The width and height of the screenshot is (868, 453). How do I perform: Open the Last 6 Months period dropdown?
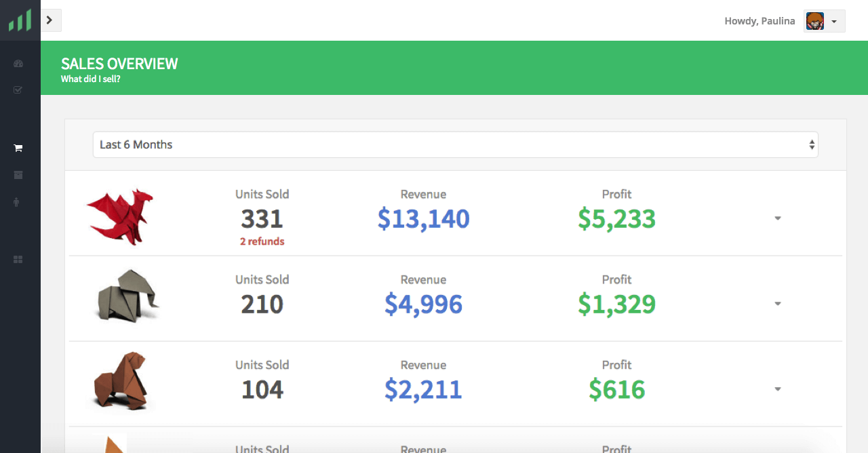click(456, 144)
